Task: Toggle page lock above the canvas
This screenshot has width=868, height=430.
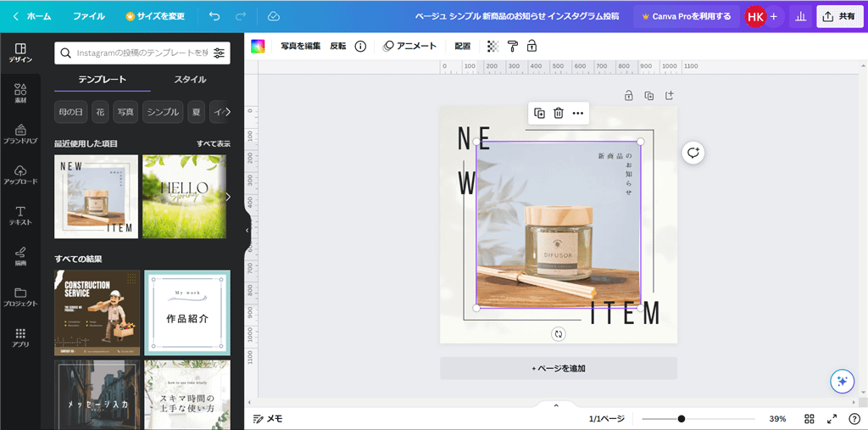Action: point(628,96)
